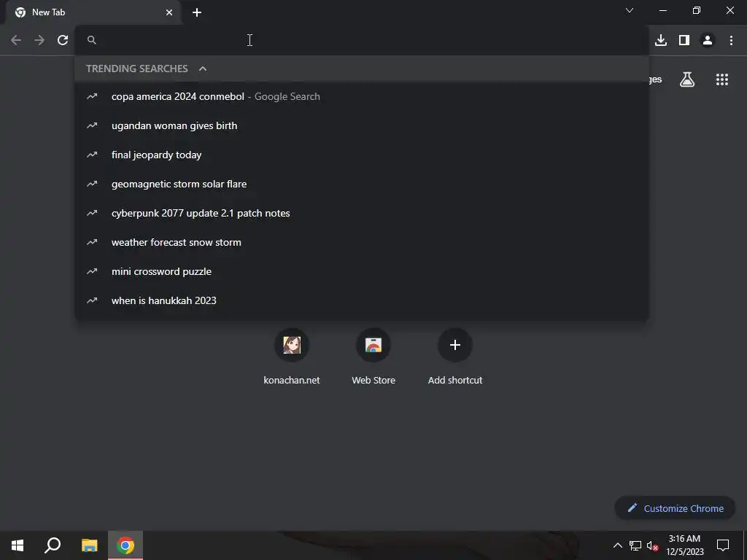Choose 'final jeopardy today' suggestion

362,155
